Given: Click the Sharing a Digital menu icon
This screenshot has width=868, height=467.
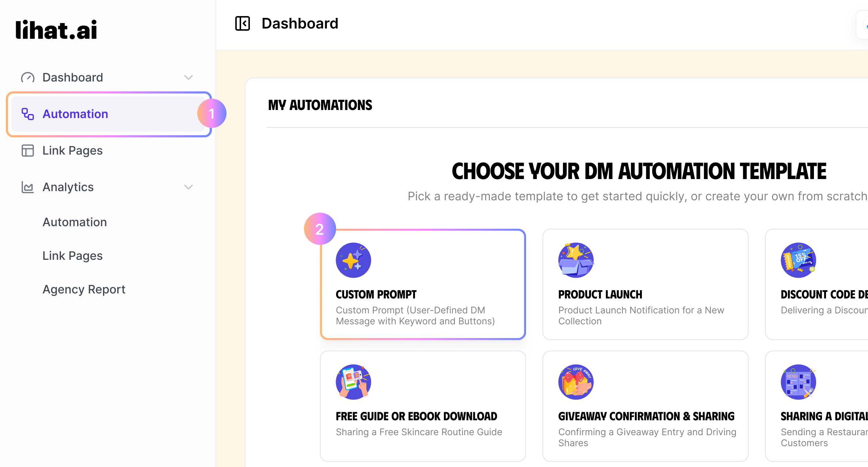Looking at the screenshot, I should click(x=798, y=382).
